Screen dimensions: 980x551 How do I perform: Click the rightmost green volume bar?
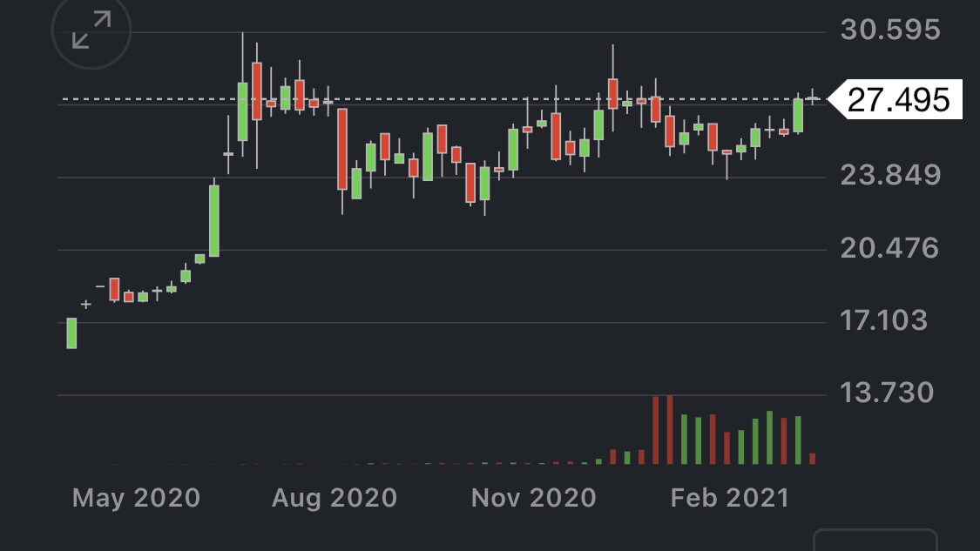coord(798,440)
